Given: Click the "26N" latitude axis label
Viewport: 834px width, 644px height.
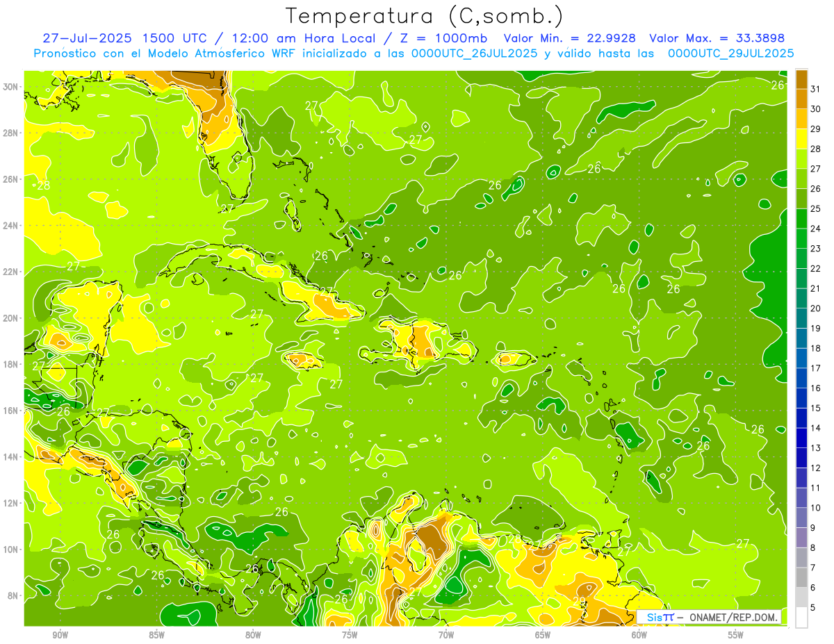Looking at the screenshot, I should [10, 179].
